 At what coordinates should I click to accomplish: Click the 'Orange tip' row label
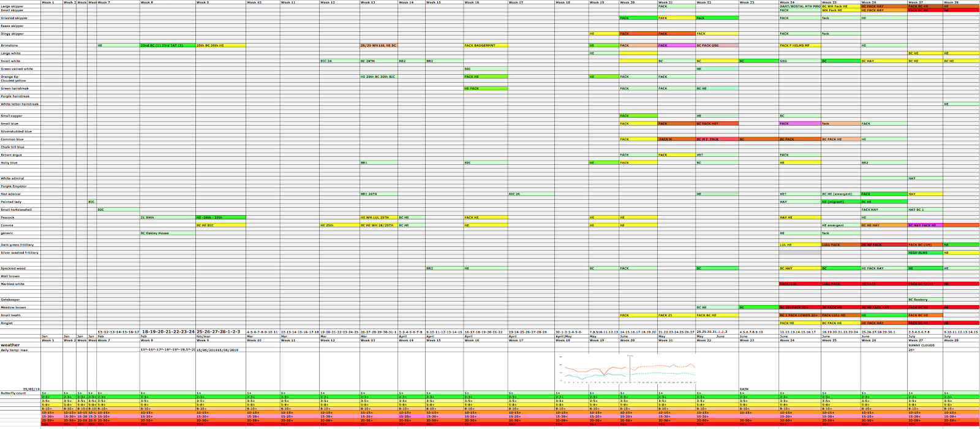tap(9, 77)
